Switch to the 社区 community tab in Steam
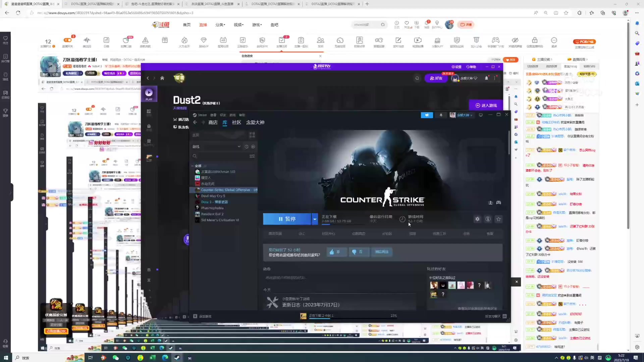644x362 pixels. pyautogui.click(x=236, y=123)
